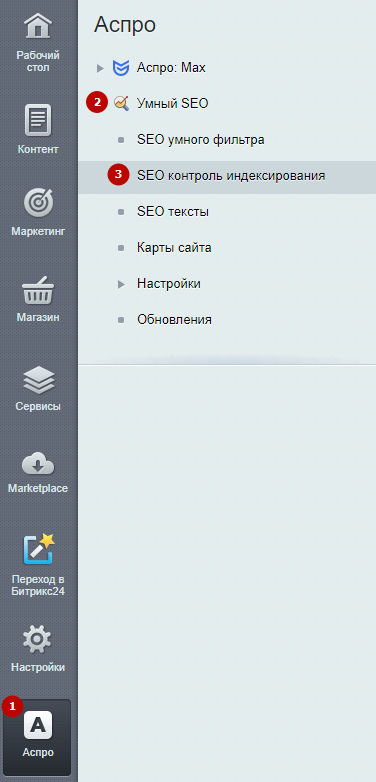This screenshot has height=782, width=376.
Task: Click the Аспро panel heading
Action: pos(125,24)
